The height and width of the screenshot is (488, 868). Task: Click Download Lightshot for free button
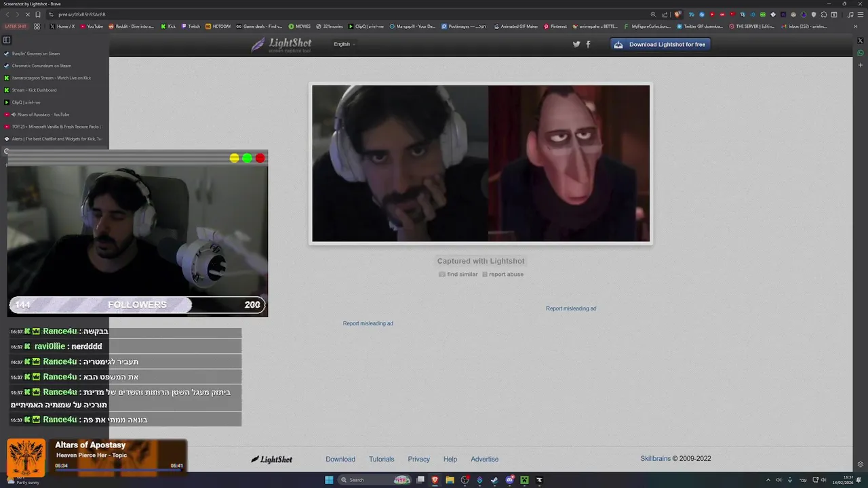[x=660, y=44]
